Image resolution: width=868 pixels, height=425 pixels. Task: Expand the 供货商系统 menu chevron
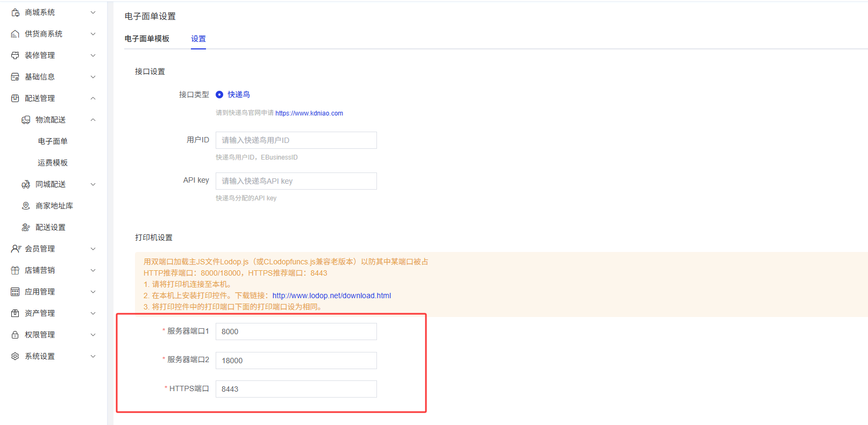coord(93,34)
